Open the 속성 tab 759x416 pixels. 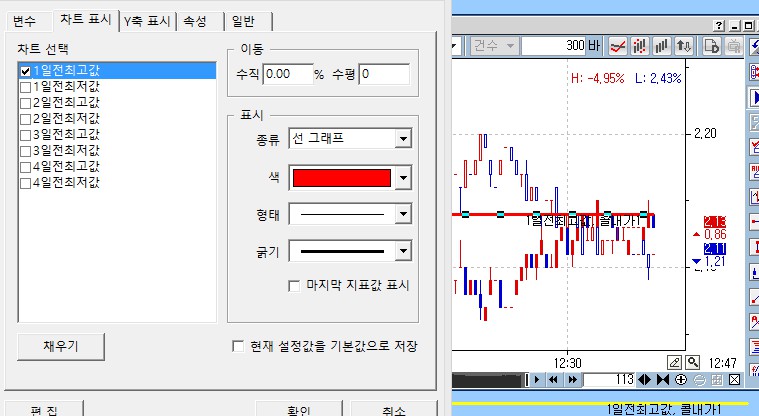tap(197, 20)
